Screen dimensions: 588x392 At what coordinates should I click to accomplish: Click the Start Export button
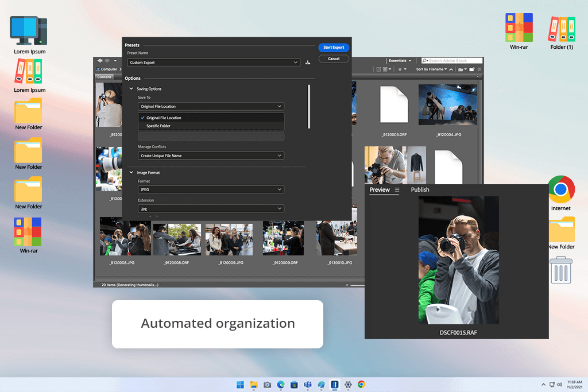(x=334, y=47)
